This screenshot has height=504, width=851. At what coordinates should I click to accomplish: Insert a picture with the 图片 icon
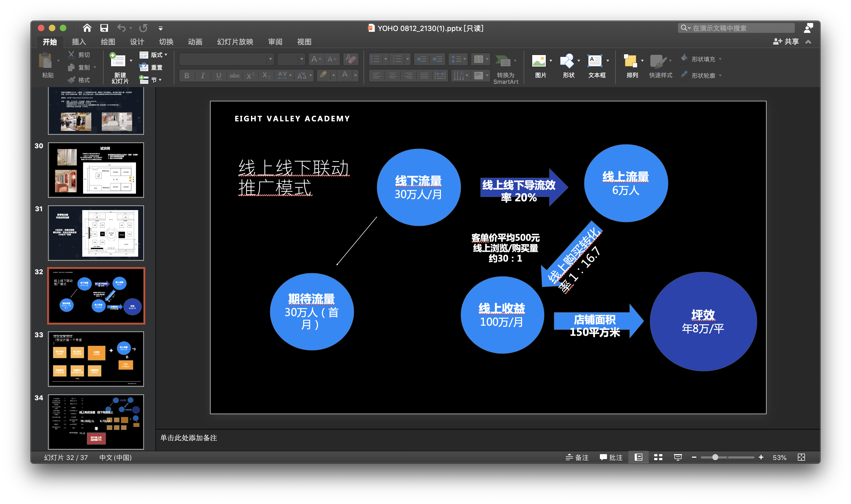pyautogui.click(x=539, y=61)
